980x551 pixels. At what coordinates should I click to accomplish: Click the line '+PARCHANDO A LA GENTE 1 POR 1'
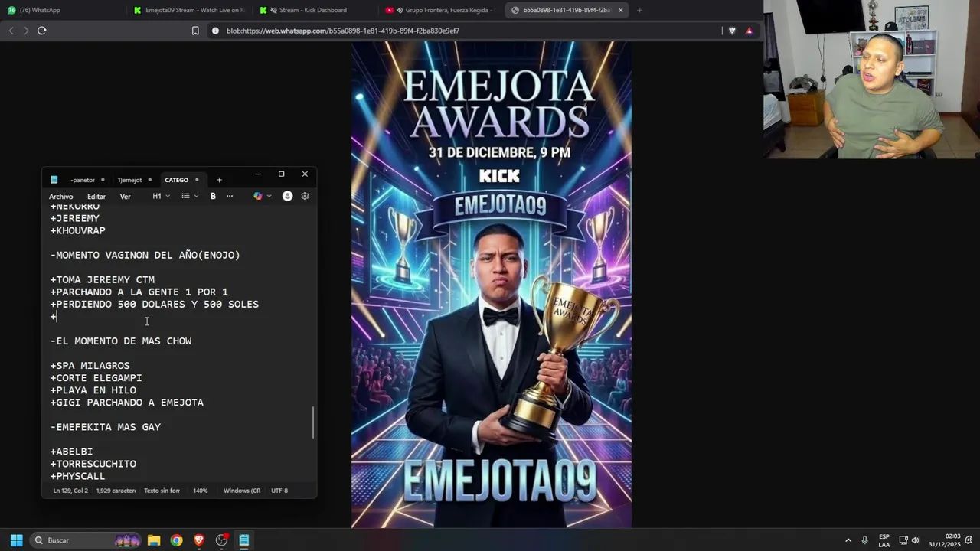tap(139, 292)
